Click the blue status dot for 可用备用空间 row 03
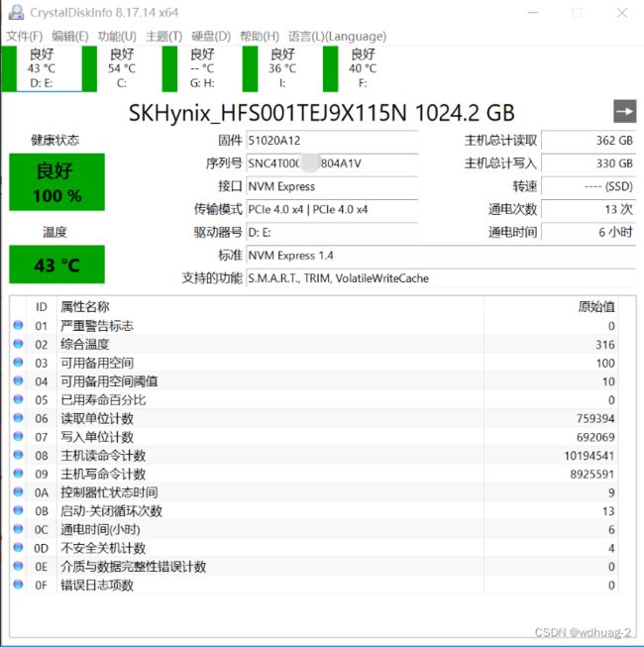The height and width of the screenshot is (647, 644). point(18,362)
